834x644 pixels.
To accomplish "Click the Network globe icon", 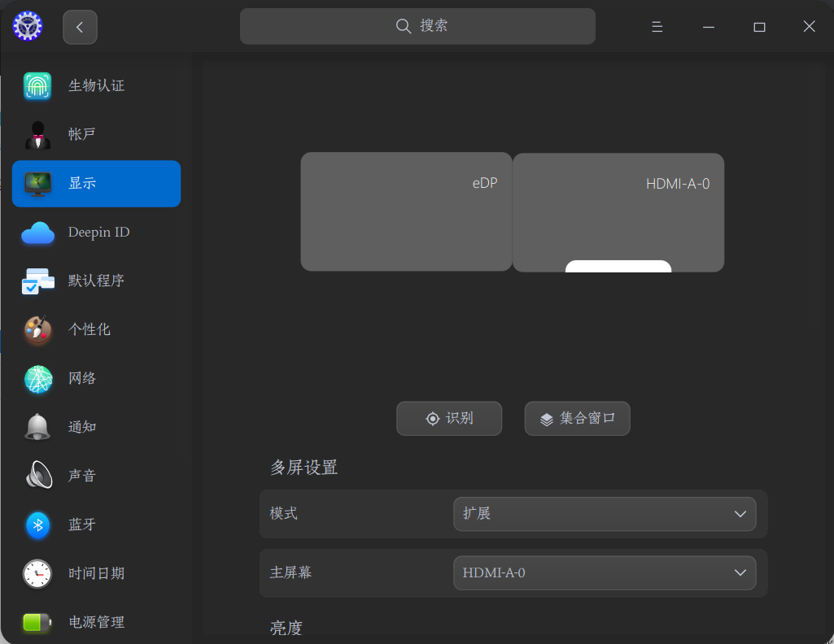I will pos(38,379).
